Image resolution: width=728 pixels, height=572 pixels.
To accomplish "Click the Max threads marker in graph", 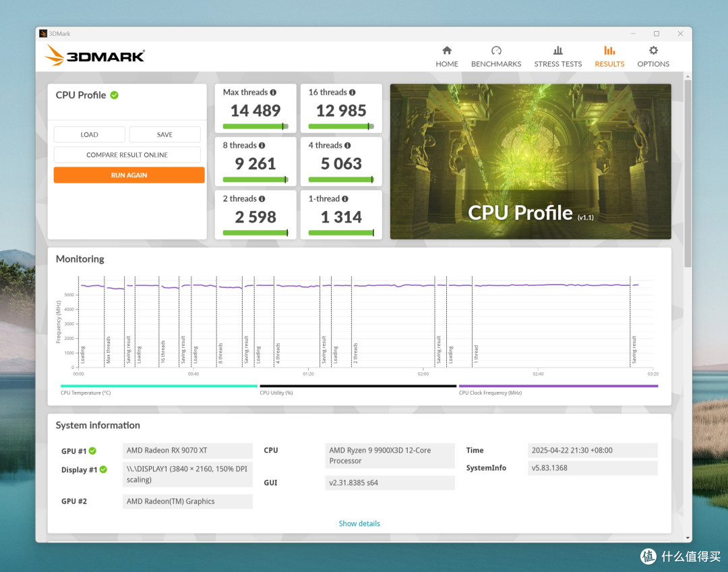I will 108,350.
